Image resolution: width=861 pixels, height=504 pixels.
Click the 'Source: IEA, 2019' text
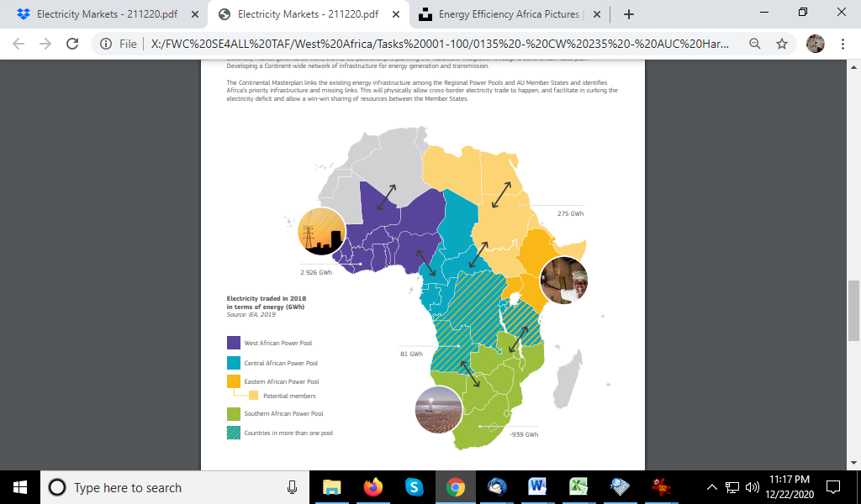click(x=251, y=314)
